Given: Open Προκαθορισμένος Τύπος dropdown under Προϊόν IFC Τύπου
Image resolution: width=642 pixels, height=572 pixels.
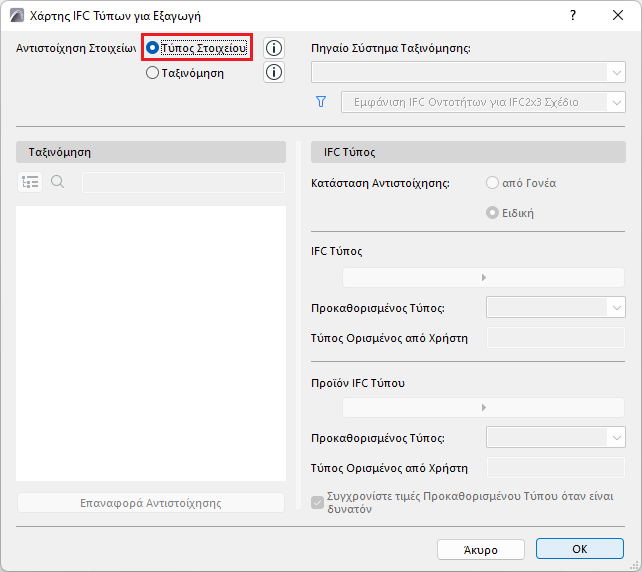Looking at the screenshot, I should coord(556,437).
